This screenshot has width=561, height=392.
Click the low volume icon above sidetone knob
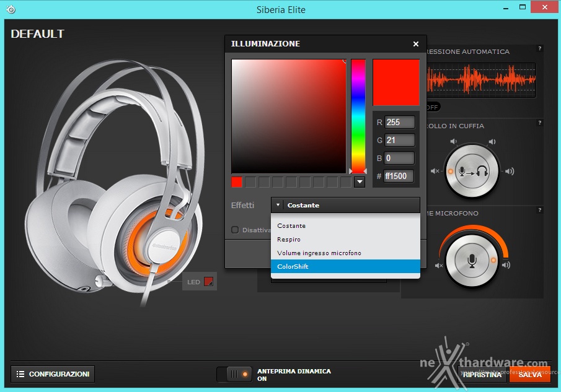tap(453, 142)
